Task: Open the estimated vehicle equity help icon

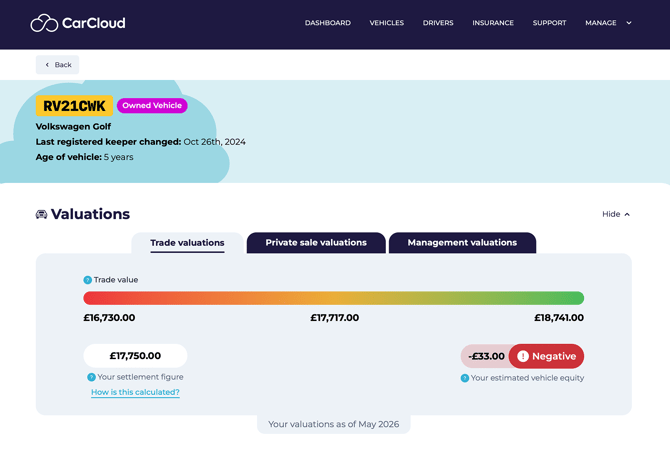Action: tap(465, 378)
